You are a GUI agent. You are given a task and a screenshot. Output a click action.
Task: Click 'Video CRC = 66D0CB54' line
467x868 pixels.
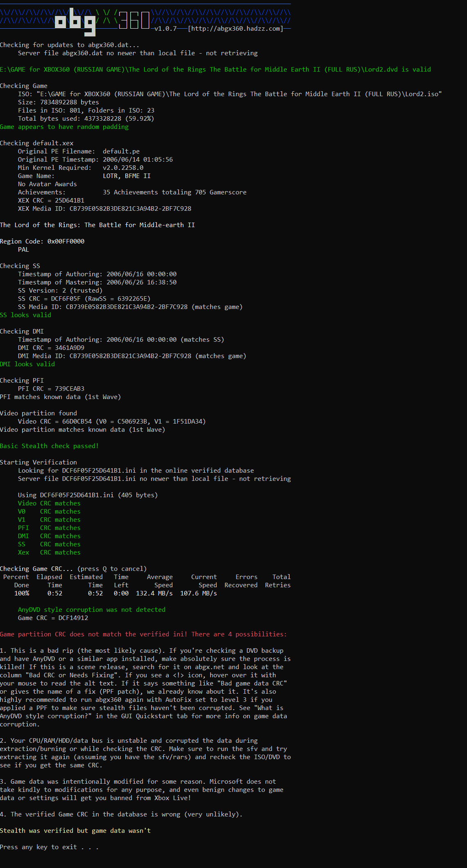coord(112,422)
